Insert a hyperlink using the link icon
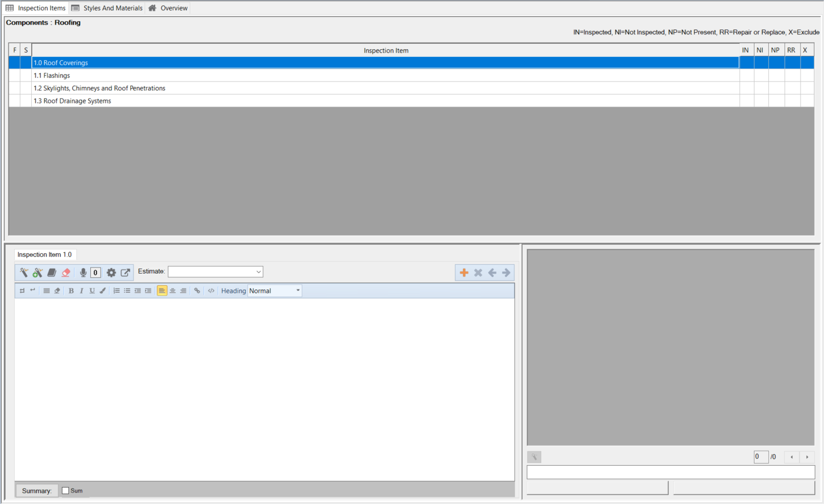Viewport: 824px width, 504px height. coord(197,291)
